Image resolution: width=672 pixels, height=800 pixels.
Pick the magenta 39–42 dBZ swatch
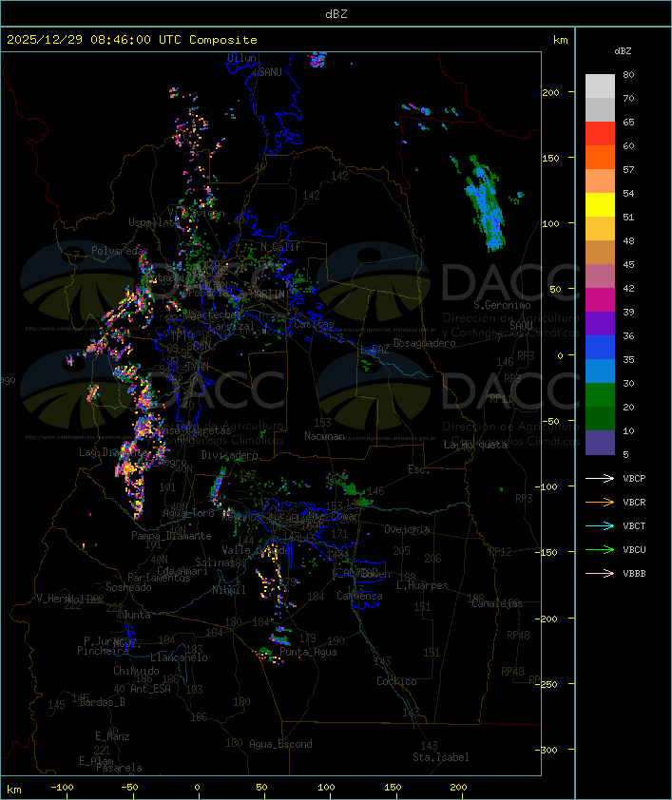[600, 299]
